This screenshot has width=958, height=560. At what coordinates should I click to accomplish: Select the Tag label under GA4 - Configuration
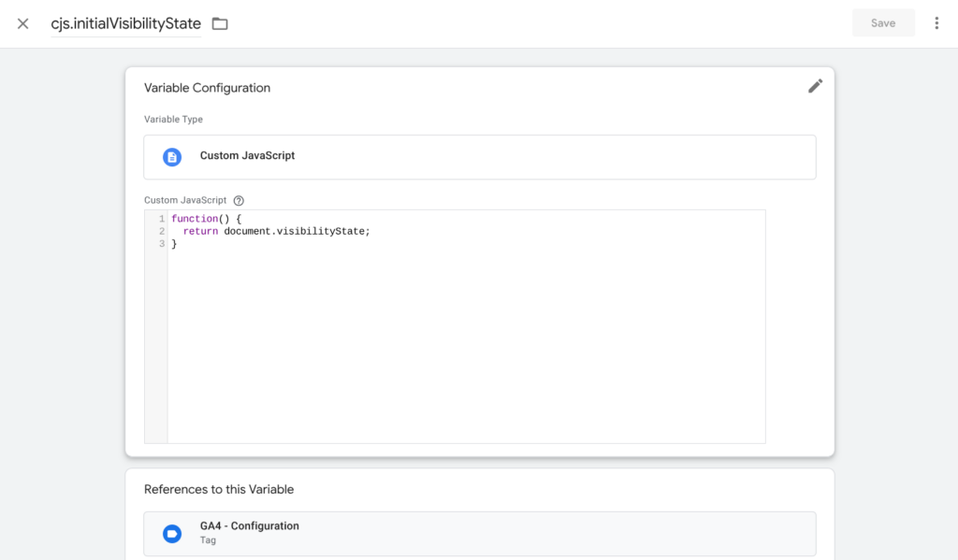[208, 540]
